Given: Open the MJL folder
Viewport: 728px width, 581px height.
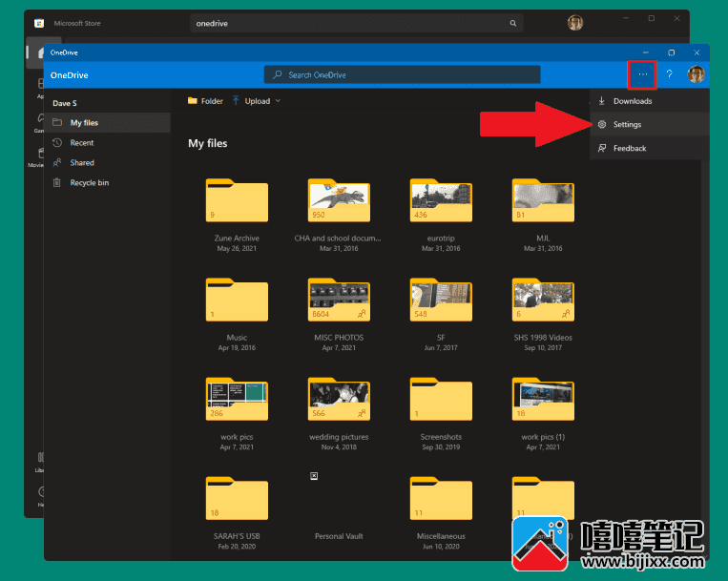Looking at the screenshot, I should tap(543, 200).
